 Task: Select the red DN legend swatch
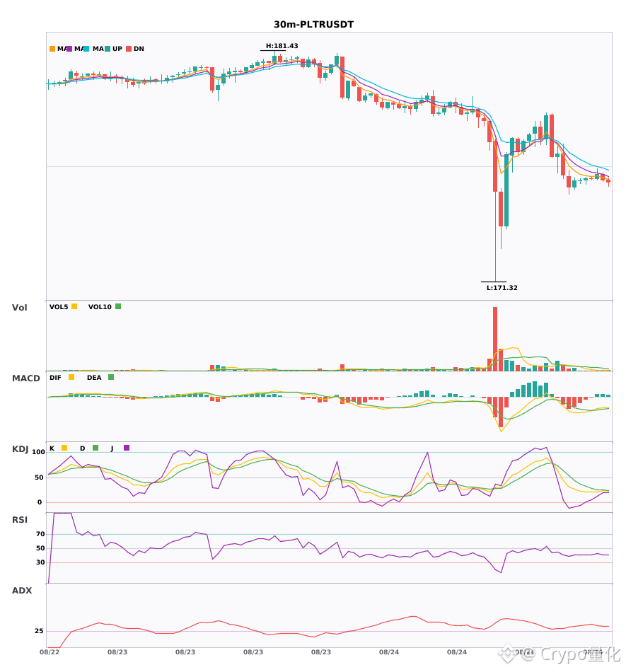129,49
